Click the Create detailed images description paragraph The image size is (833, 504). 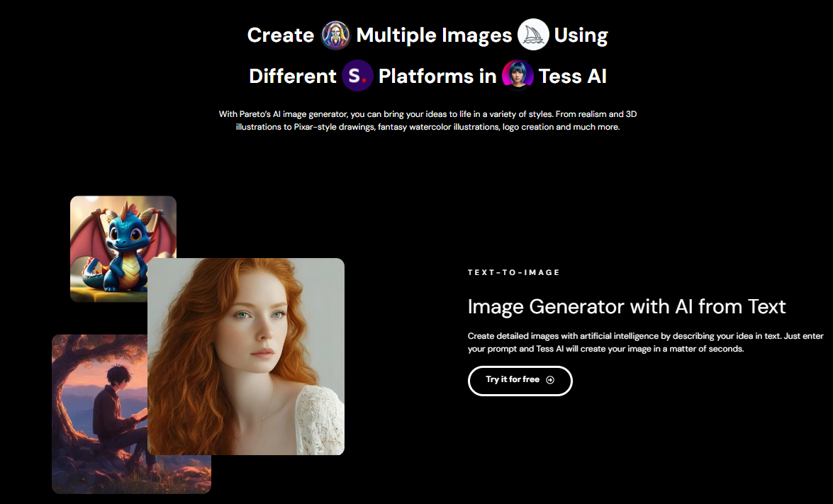[645, 342]
